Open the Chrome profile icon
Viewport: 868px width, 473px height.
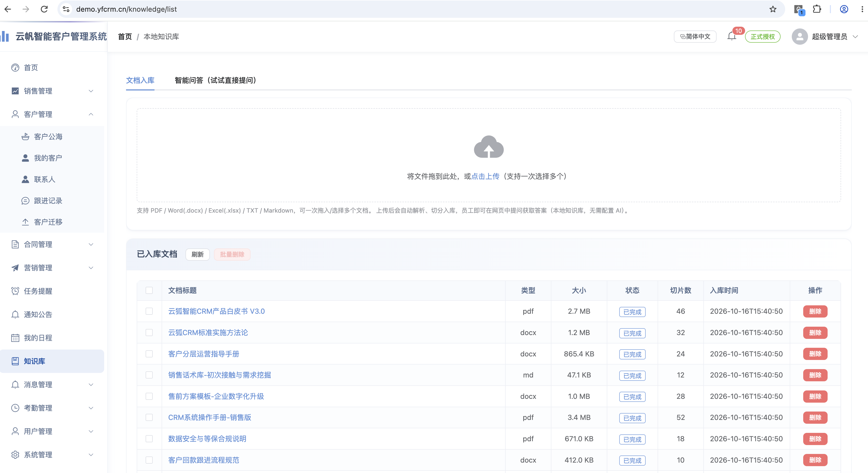tap(844, 9)
